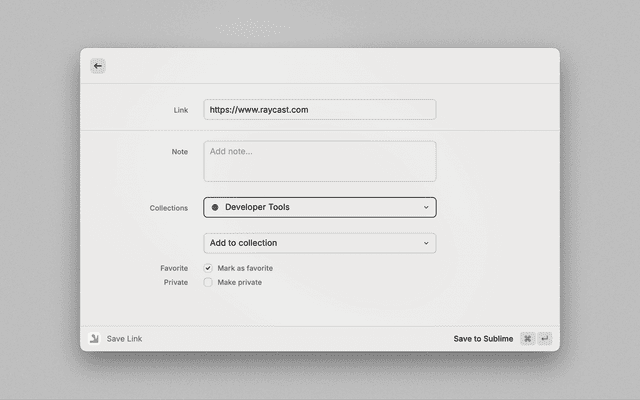Expand the Add to collection dropdown
Viewport: 640px width, 400px height.
point(319,243)
